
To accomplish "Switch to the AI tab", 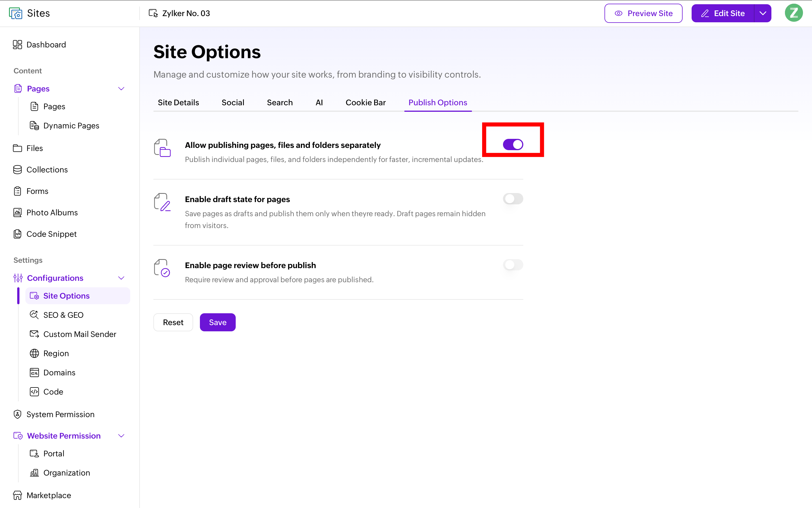I will tap(319, 102).
